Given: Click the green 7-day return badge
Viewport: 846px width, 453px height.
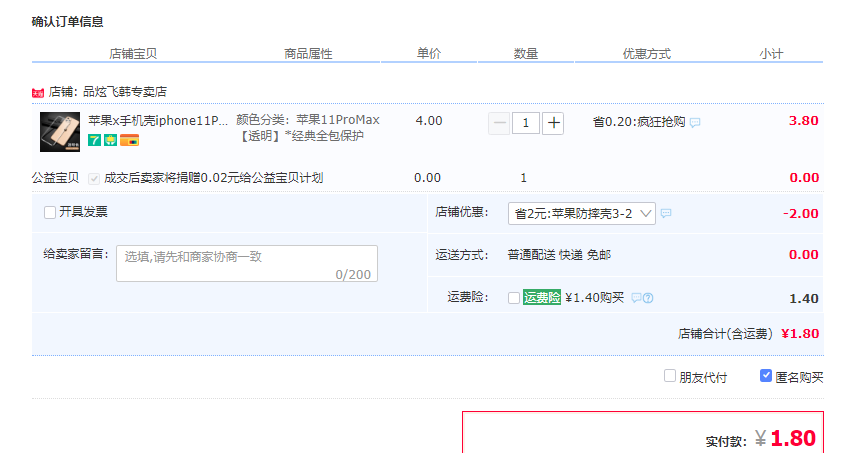Looking at the screenshot, I should [x=94, y=140].
